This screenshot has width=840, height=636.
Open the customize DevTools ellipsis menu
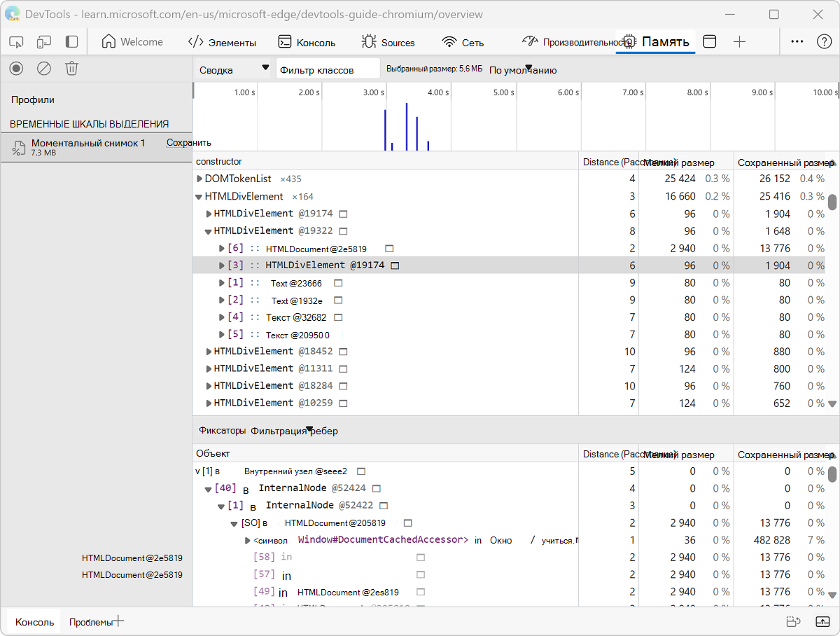point(797,42)
